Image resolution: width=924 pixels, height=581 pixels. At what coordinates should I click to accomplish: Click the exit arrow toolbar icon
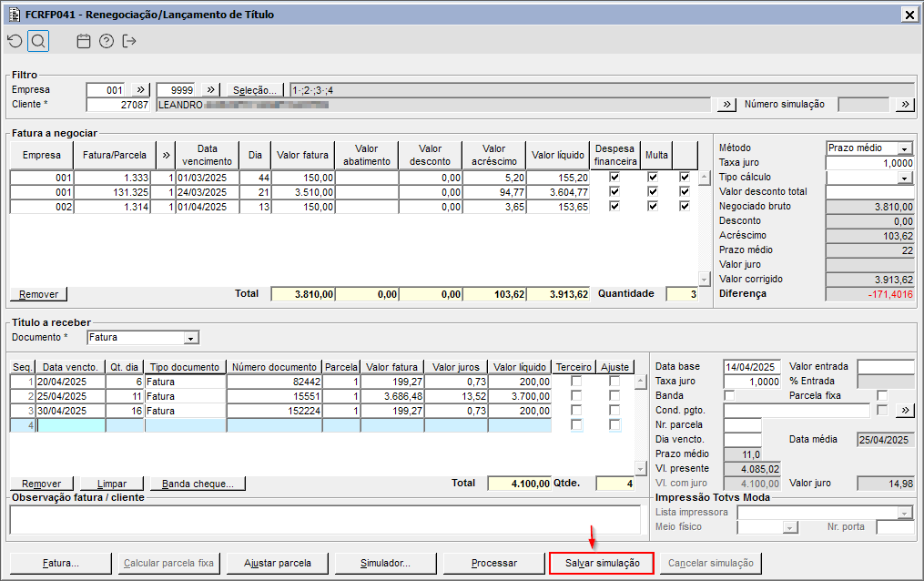129,41
